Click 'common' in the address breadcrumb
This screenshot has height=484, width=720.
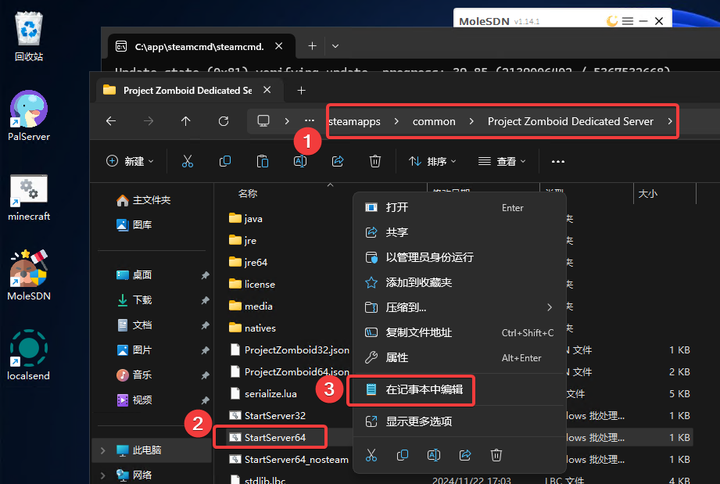click(x=433, y=121)
